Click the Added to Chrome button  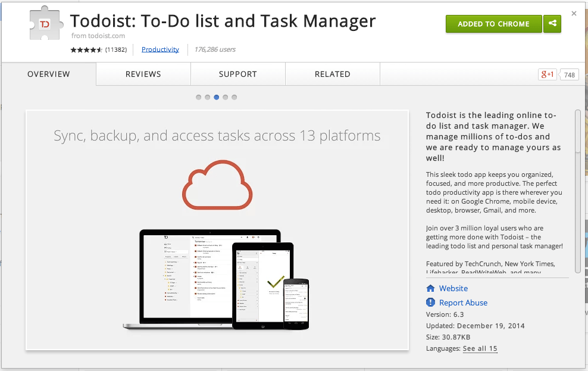click(x=493, y=24)
